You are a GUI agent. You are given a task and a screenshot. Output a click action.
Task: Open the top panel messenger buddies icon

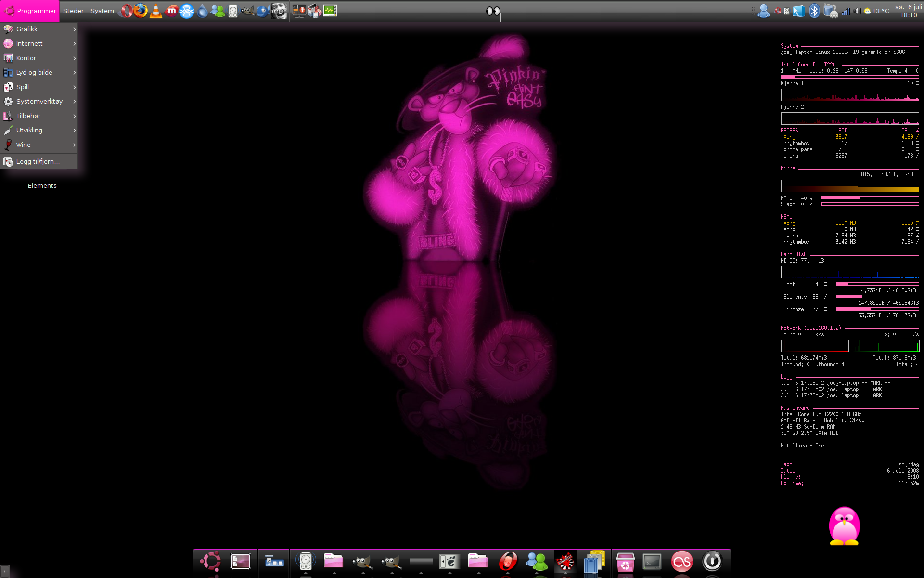[x=218, y=11]
